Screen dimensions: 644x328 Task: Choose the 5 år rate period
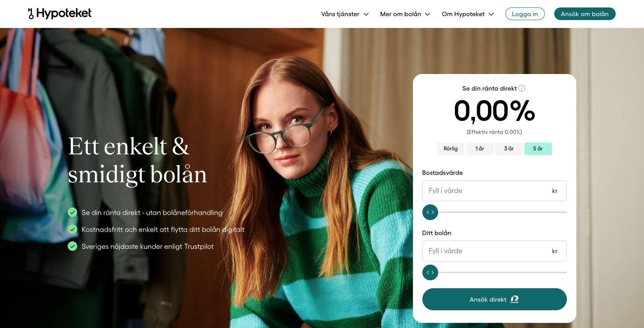(x=538, y=149)
